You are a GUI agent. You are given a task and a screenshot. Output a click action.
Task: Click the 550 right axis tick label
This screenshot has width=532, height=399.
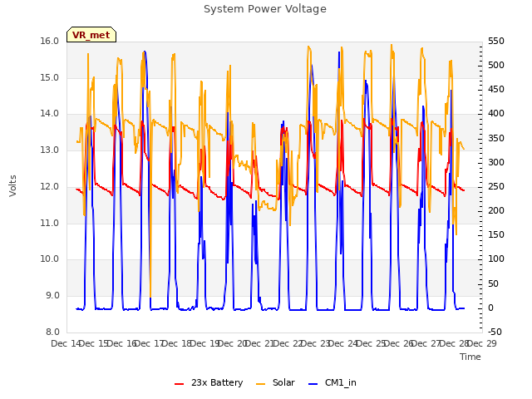coord(496,42)
